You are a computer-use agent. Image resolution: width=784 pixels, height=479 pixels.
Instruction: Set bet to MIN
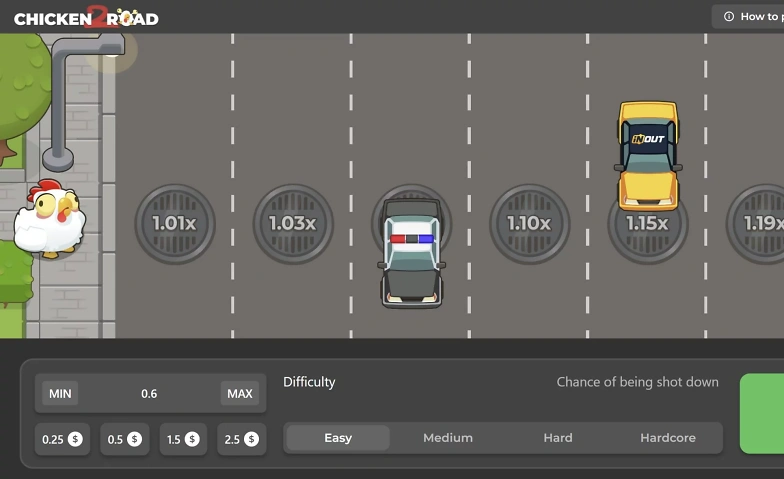[60, 394]
